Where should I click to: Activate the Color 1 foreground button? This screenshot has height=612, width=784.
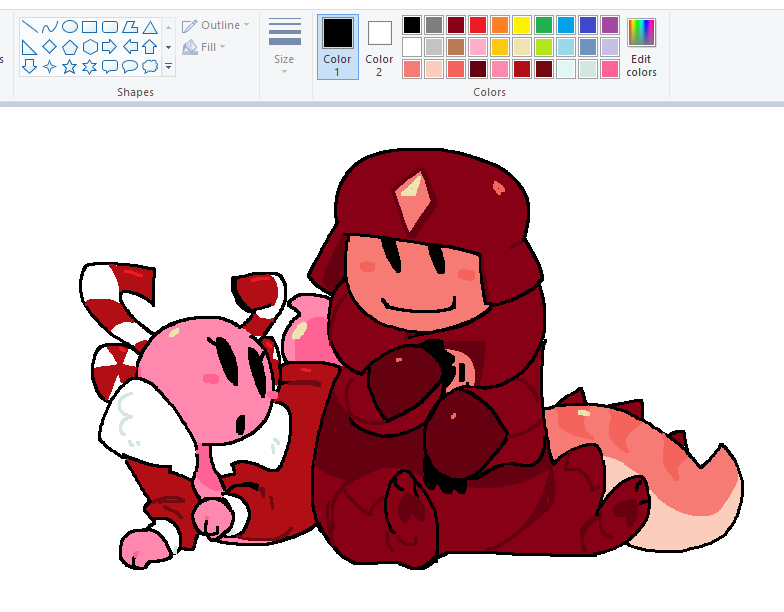point(338,47)
